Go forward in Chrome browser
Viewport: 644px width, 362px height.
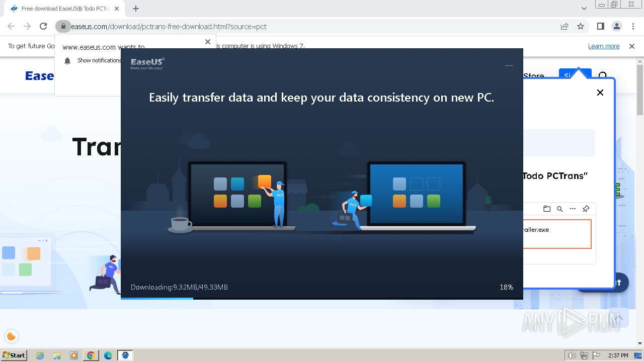[x=27, y=26]
